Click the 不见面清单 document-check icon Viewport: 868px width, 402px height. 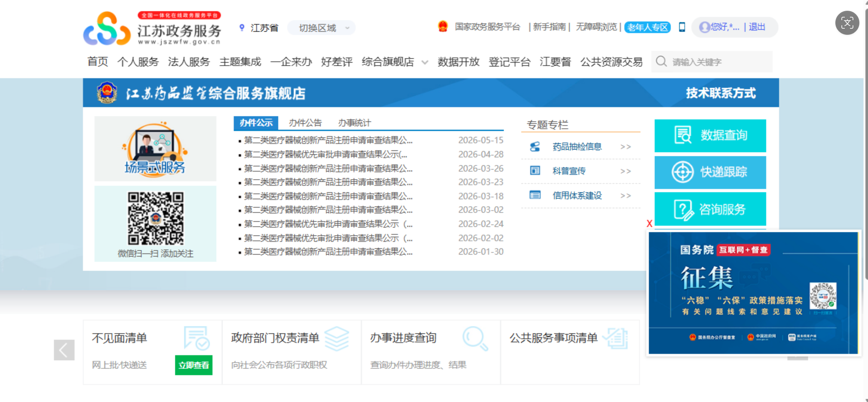tap(196, 338)
